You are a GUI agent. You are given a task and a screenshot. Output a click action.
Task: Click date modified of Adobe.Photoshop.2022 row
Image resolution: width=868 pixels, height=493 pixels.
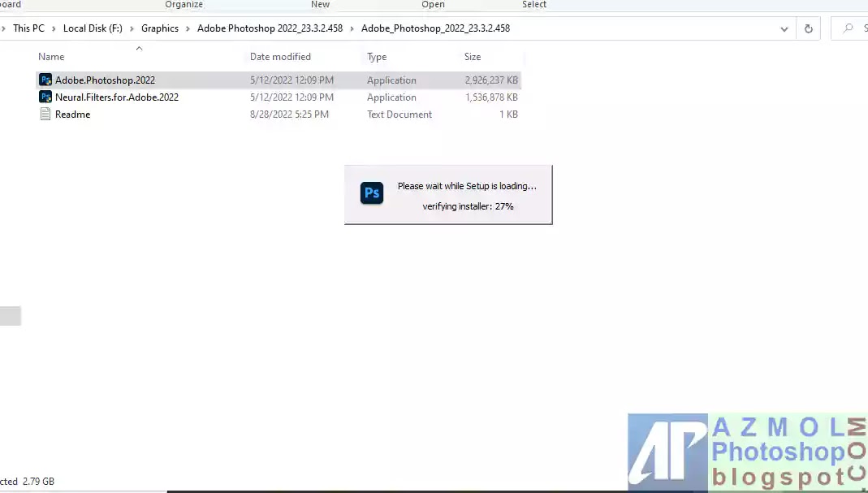(x=291, y=80)
